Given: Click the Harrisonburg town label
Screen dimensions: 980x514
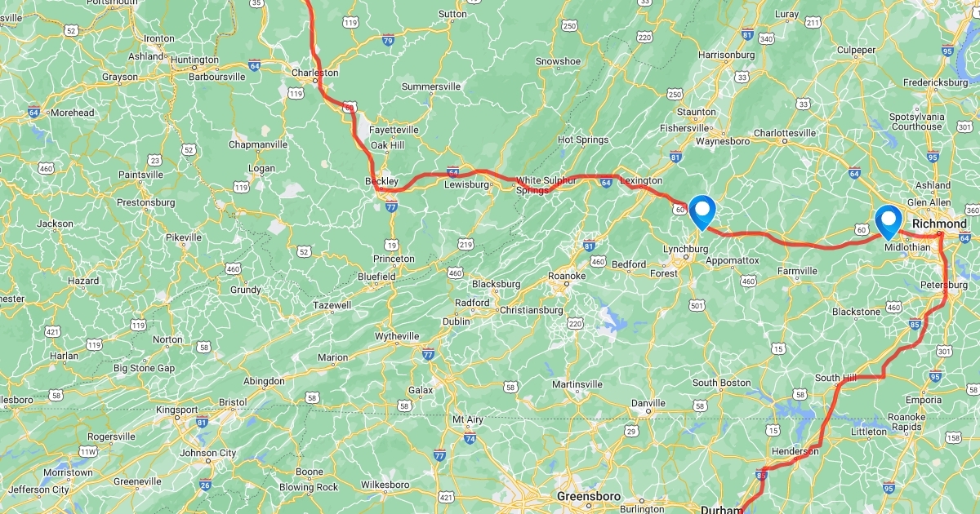Looking at the screenshot, I should pyautogui.click(x=727, y=55).
